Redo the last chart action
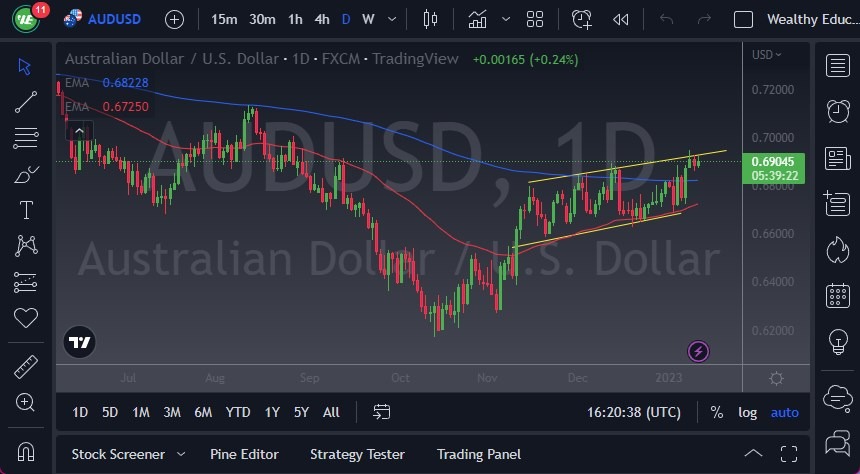The image size is (860, 474). (x=704, y=19)
